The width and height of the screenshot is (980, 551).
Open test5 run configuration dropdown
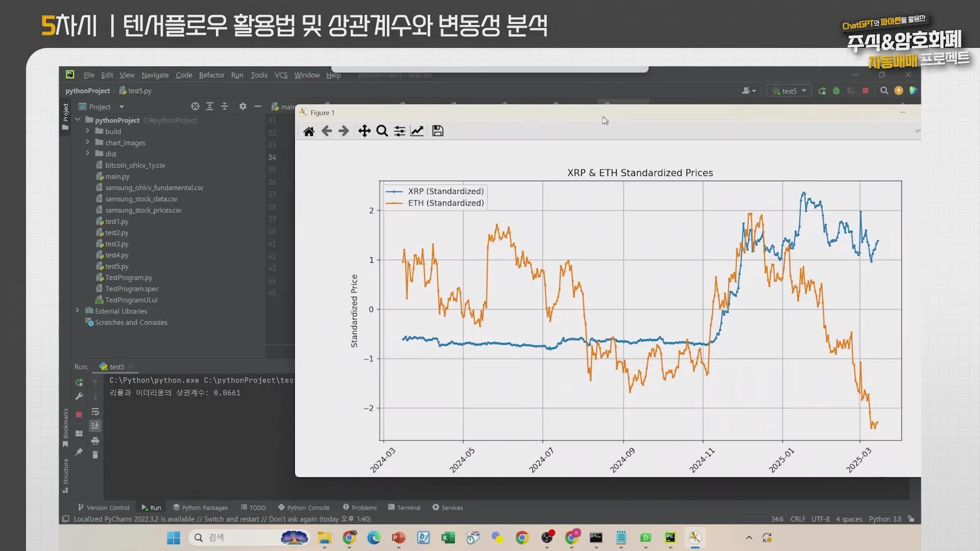tap(789, 91)
